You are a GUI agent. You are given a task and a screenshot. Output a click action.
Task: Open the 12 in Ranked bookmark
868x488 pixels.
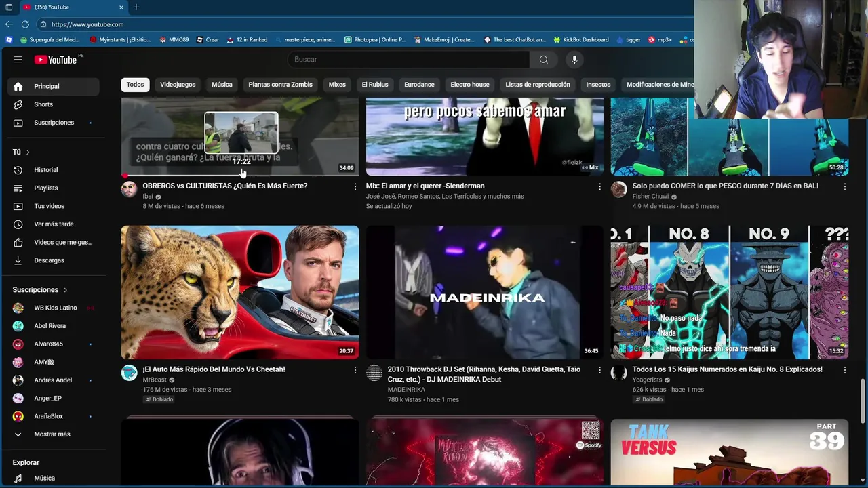click(247, 40)
